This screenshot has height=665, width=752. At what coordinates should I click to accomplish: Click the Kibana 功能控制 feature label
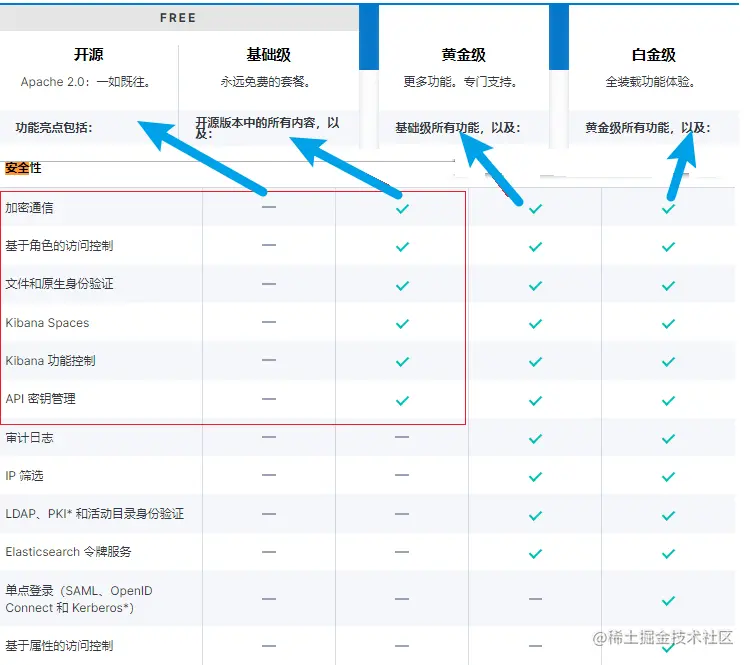(50, 361)
